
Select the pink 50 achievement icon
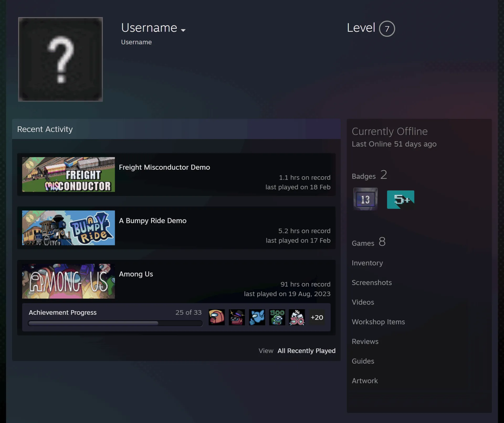coord(297,317)
